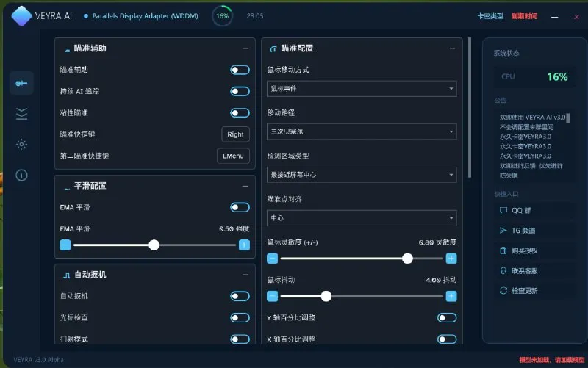
Task: Click the 到期时间 header item
Action: tap(524, 16)
